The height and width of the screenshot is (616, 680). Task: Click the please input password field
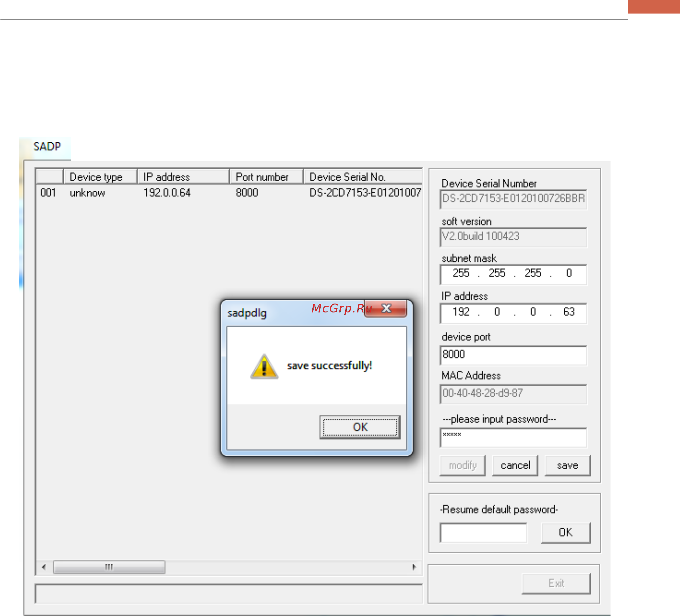click(x=513, y=438)
